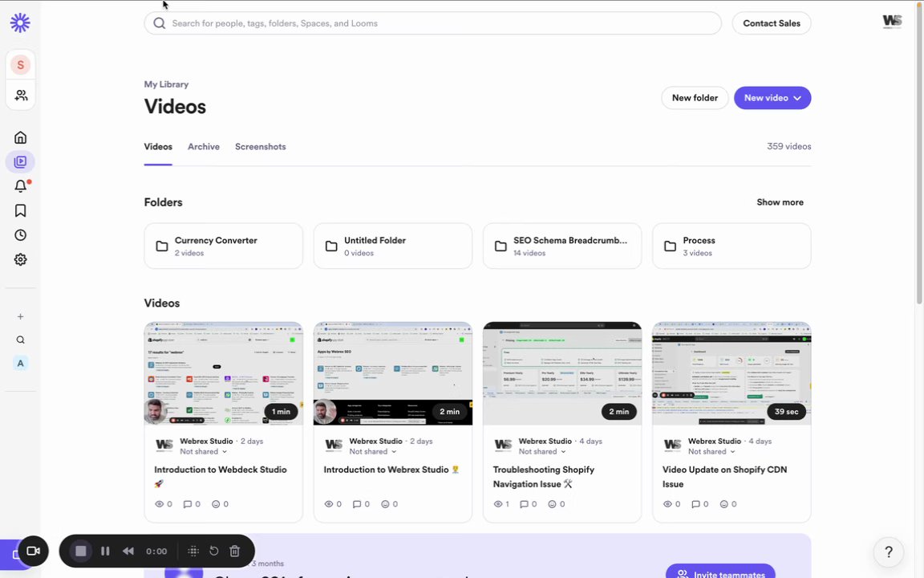Click the title Video Update on Shopify CDN Issue
This screenshot has height=578, width=924.
pyautogui.click(x=724, y=477)
